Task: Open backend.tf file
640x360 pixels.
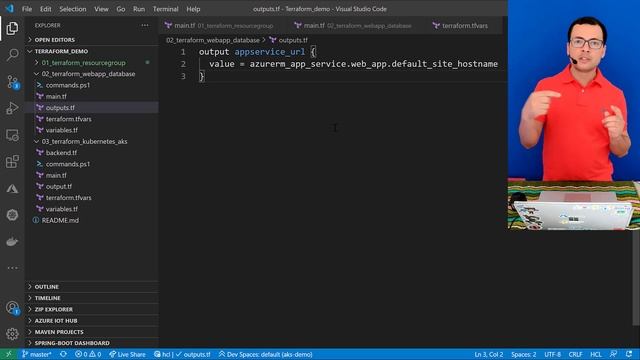Action: tap(61, 153)
